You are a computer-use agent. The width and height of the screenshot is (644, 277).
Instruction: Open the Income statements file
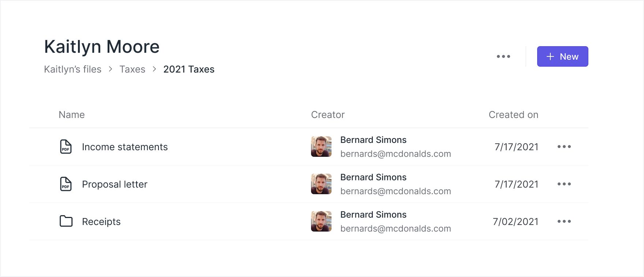[125, 147]
